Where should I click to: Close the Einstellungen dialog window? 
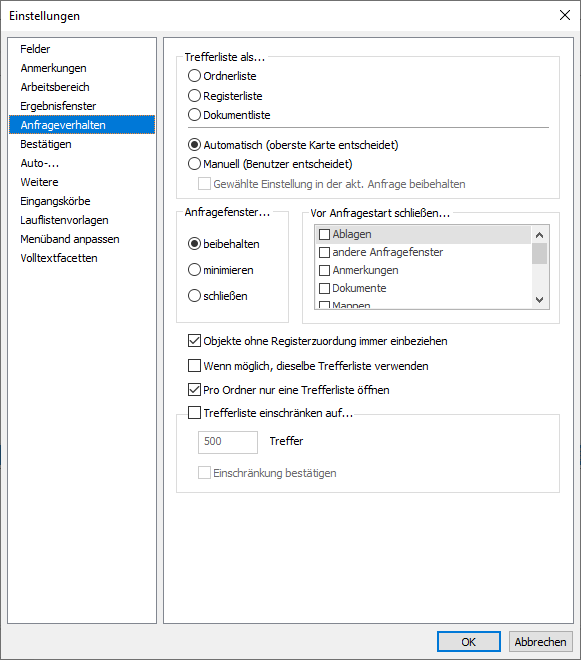pos(565,16)
